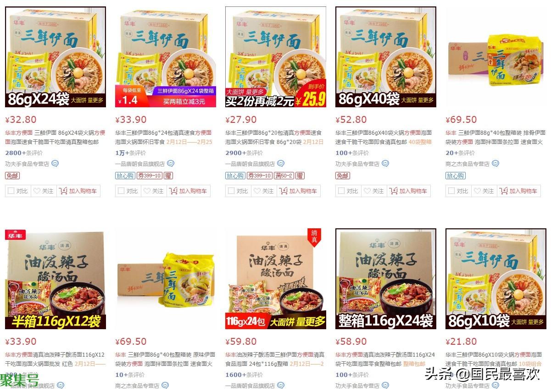
Task: Click chat icon beside 一品唐朝食品旗舰店 for ¥33.90 item
Action: pos(171,164)
